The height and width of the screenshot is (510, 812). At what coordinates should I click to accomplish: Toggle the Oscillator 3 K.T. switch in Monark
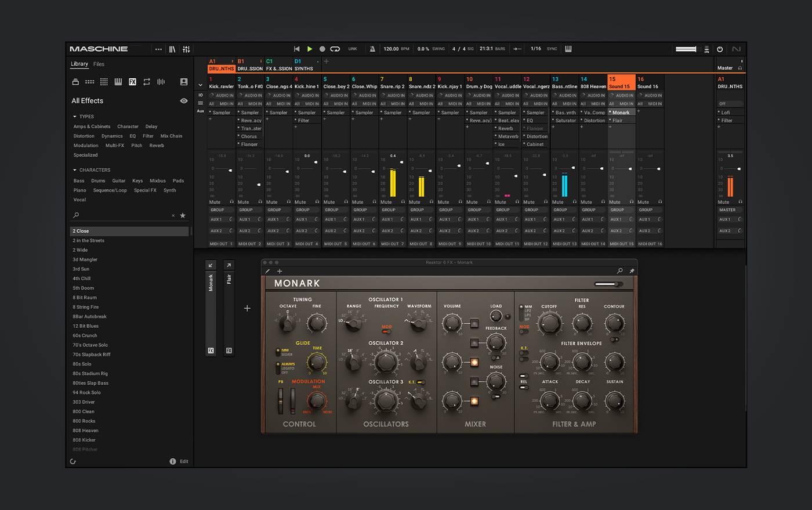click(x=420, y=382)
